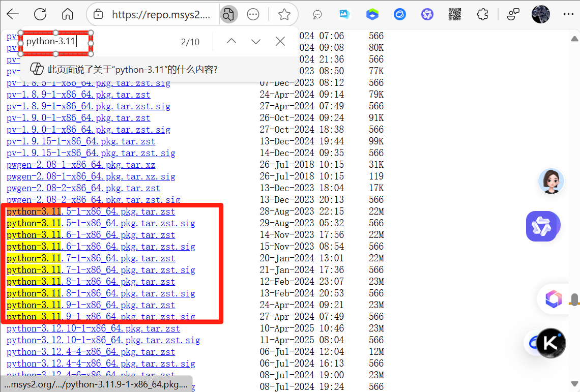Download python-3.11.9-1-x86_64.pkg.tar.zst
580x392 pixels.
tap(91, 305)
